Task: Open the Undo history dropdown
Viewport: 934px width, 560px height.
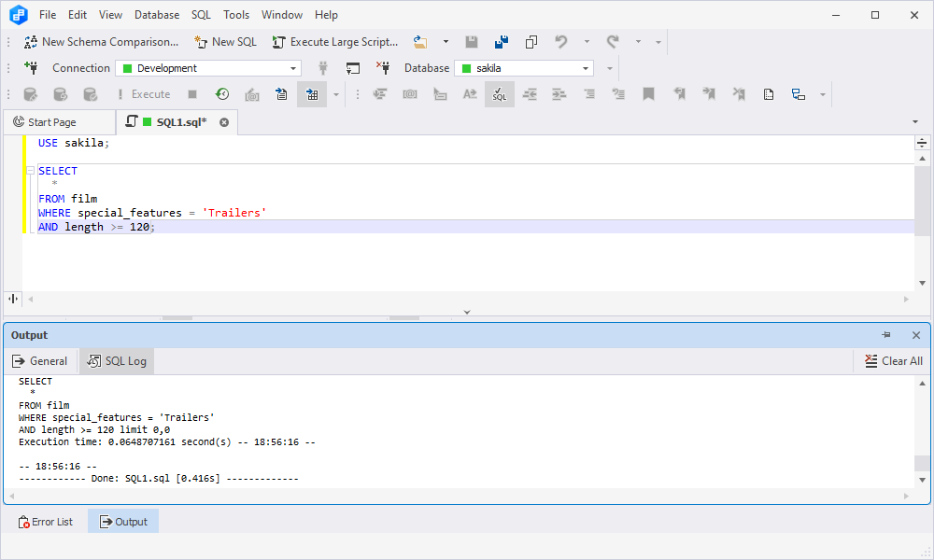Action: (x=587, y=42)
